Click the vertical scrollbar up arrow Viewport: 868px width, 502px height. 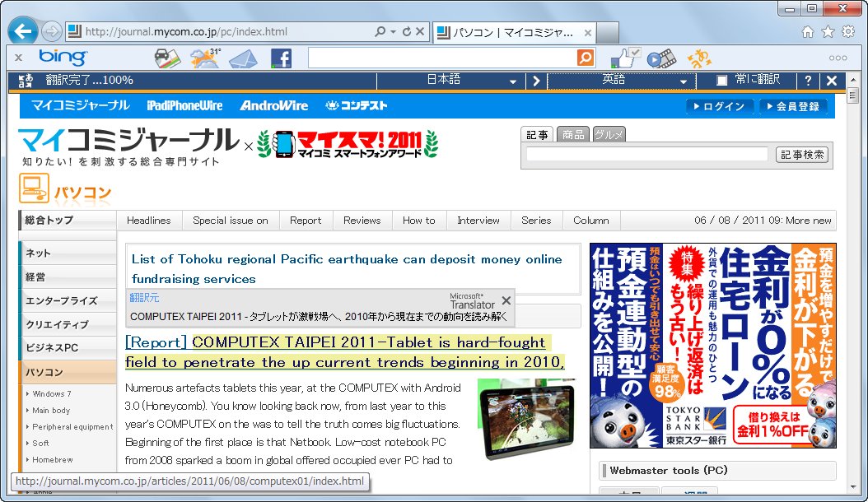tap(852, 81)
